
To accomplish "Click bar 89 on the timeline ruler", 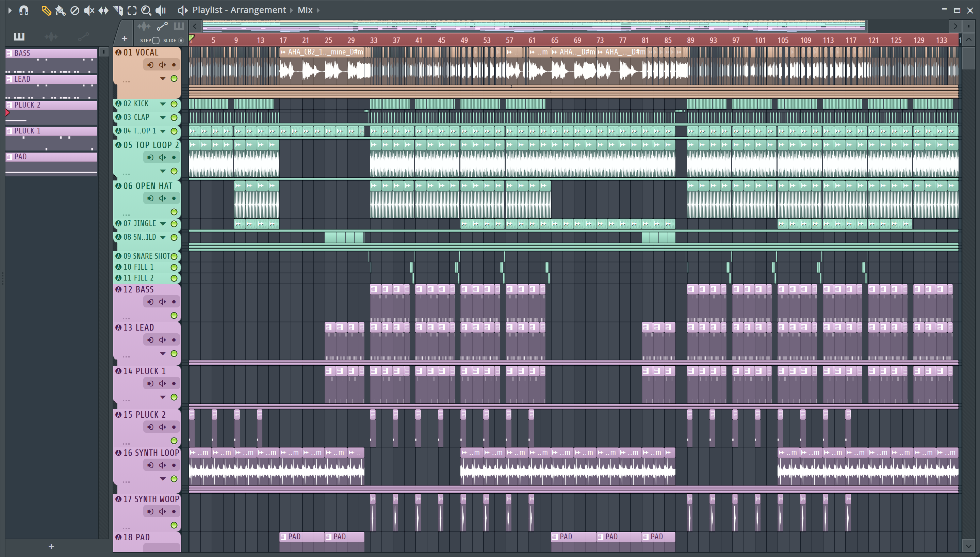I will (690, 40).
